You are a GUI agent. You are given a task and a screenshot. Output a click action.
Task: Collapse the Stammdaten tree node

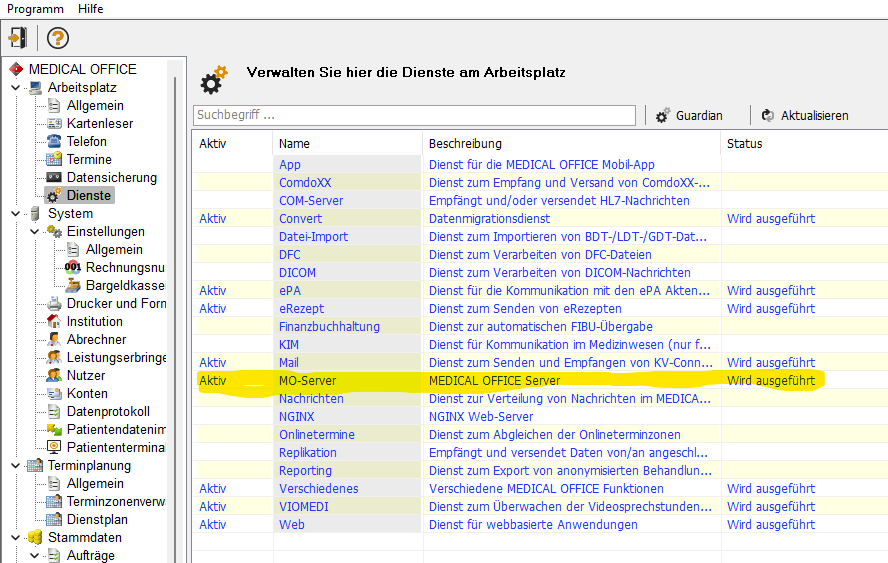16,538
